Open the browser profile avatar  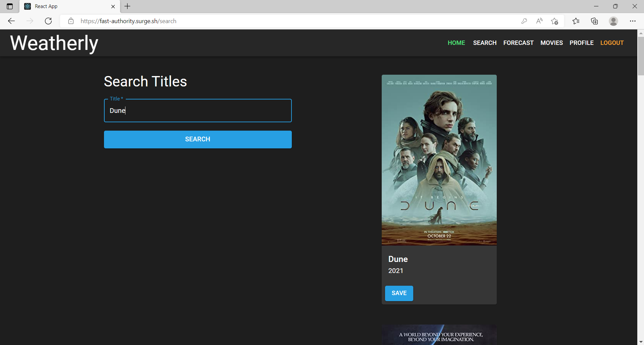tap(613, 21)
